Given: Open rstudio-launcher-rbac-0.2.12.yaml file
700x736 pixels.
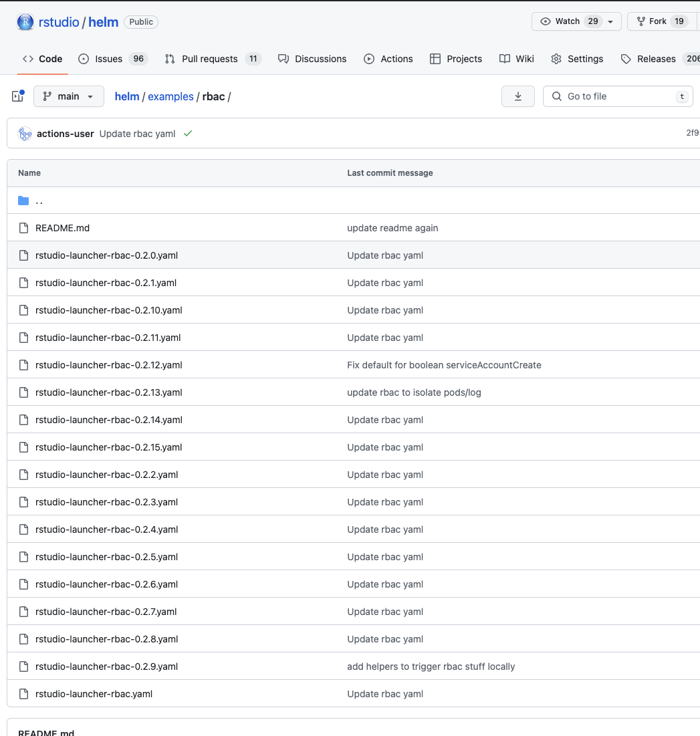Looking at the screenshot, I should [x=108, y=364].
